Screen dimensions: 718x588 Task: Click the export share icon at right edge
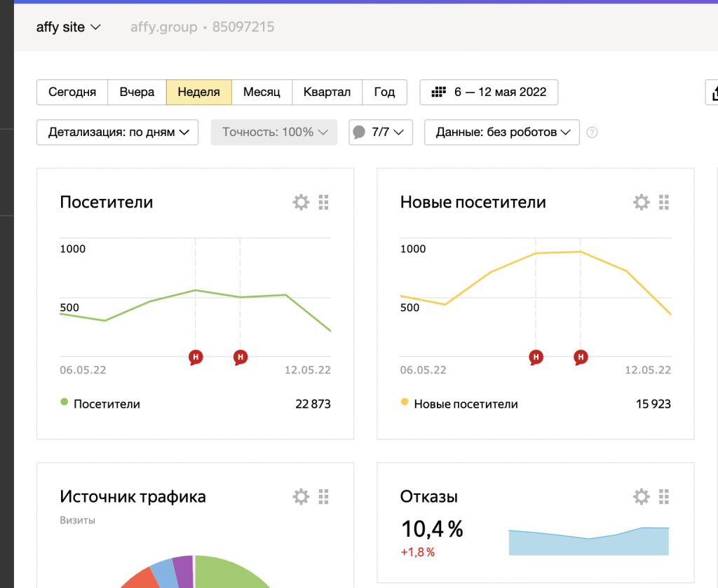(x=713, y=93)
